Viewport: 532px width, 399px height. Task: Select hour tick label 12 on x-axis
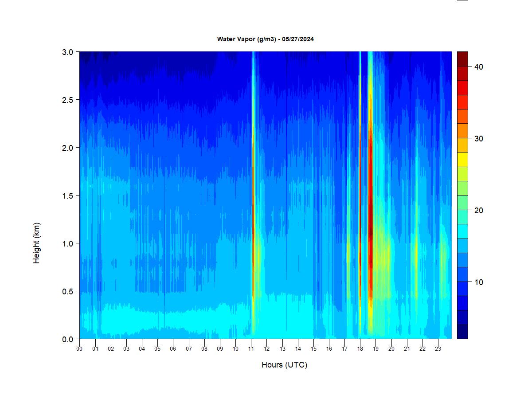pos(266,349)
